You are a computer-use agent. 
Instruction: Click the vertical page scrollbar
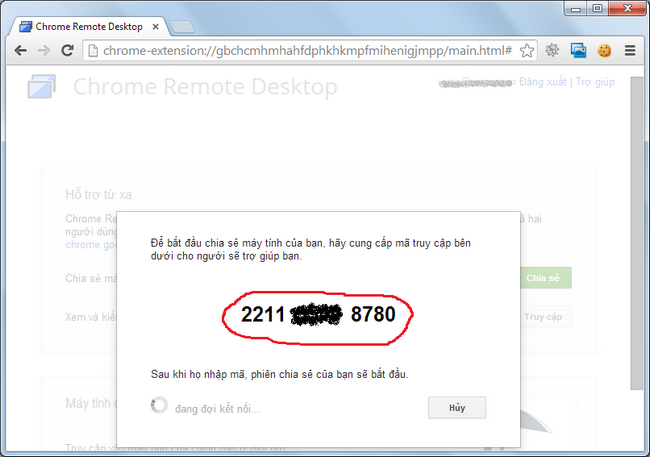point(637,240)
